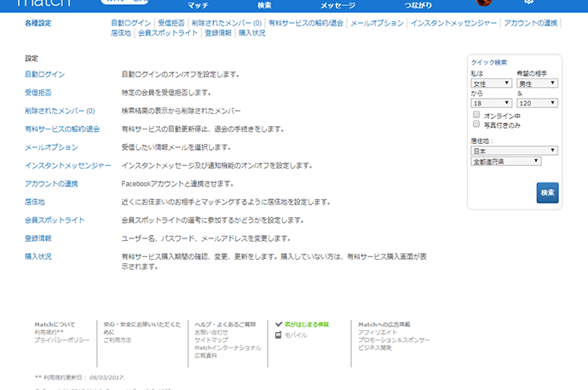Click the ヘルプ・よくあるご質問 footer heading
The width and height of the screenshot is (588, 390).
pos(225,324)
